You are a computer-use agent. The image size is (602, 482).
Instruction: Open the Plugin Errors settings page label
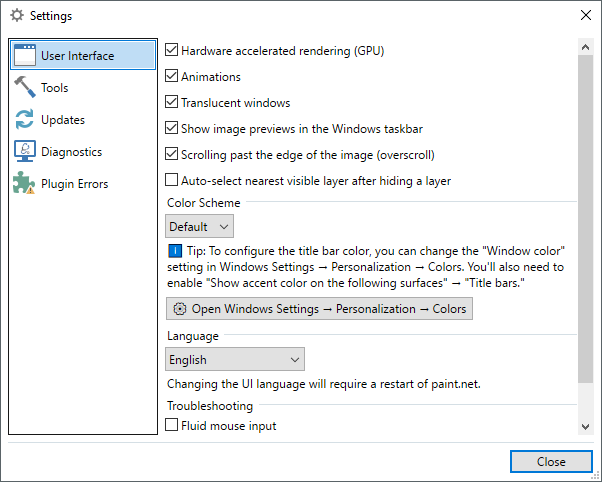pos(75,184)
